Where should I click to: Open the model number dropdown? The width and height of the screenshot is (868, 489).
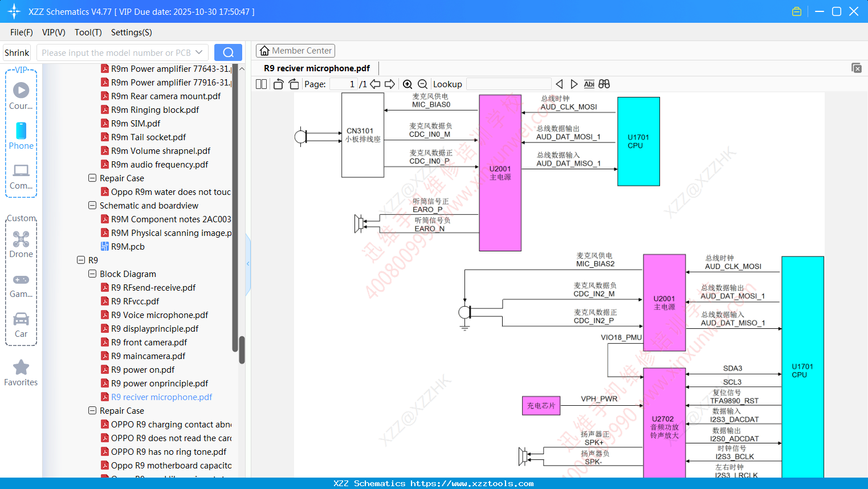(x=199, y=52)
